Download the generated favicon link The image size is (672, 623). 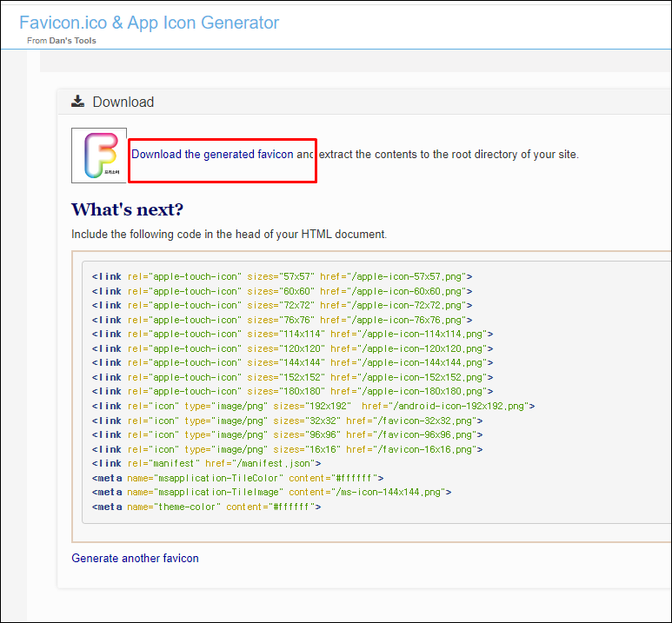click(x=212, y=155)
